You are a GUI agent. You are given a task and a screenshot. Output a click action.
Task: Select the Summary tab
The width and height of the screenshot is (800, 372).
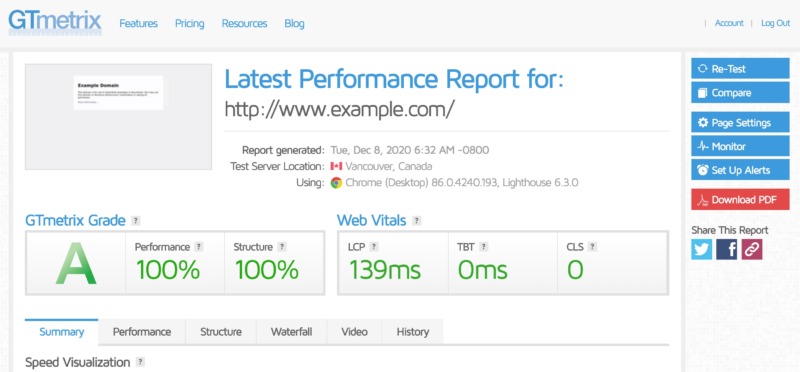point(61,332)
